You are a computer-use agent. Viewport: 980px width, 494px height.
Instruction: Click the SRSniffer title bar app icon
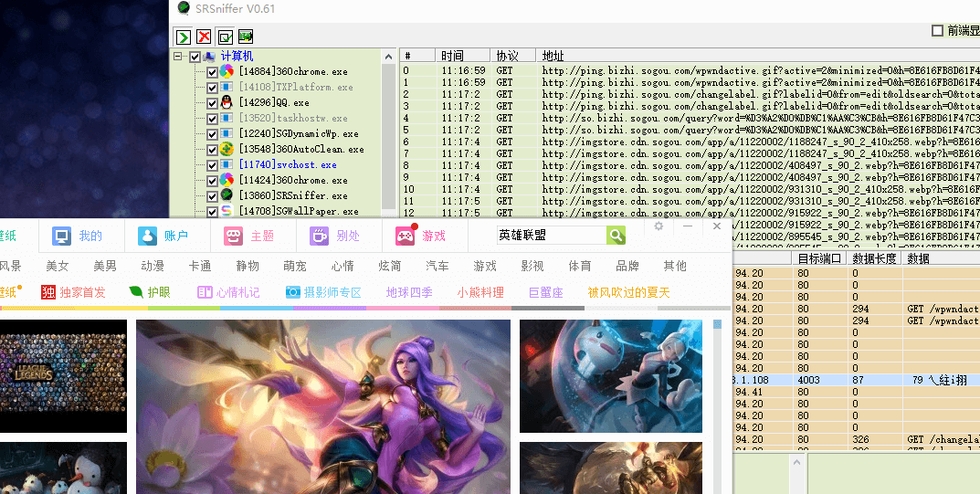[x=184, y=9]
